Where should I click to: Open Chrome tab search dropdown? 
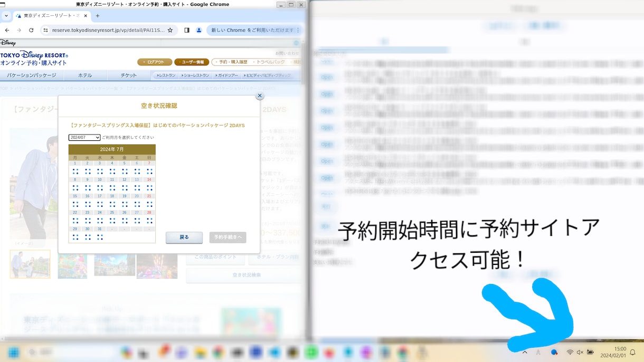(6, 16)
